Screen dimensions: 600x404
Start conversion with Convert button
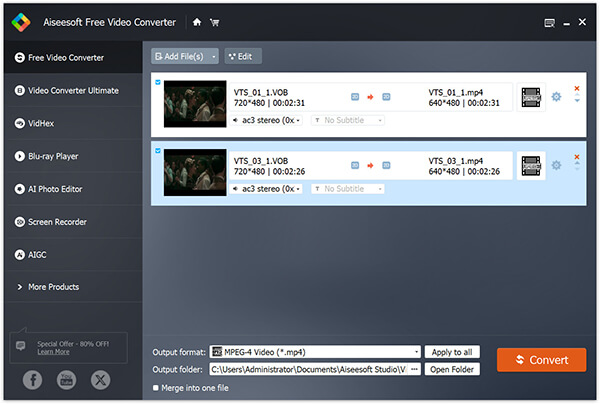pyautogui.click(x=541, y=360)
